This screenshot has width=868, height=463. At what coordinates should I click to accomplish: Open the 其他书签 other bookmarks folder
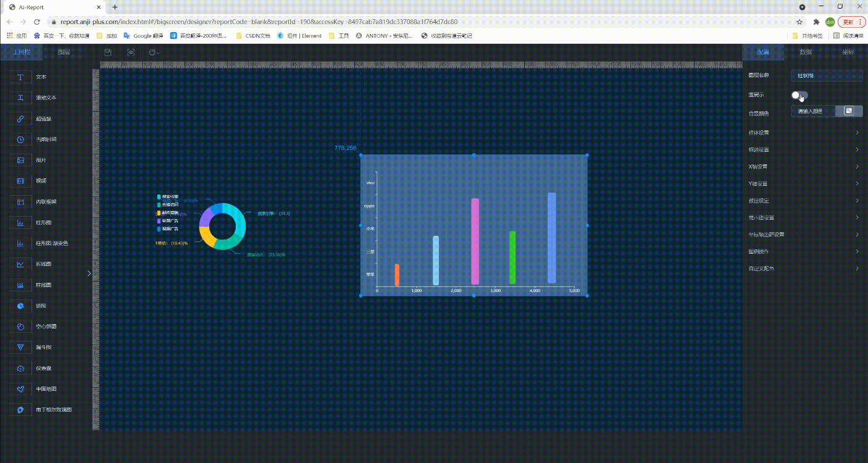pos(807,36)
